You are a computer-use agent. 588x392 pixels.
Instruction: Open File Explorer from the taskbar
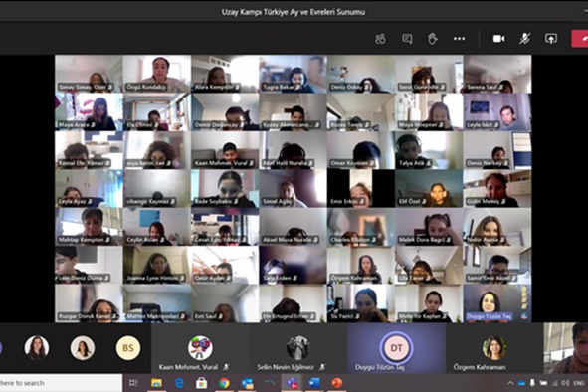click(x=156, y=383)
